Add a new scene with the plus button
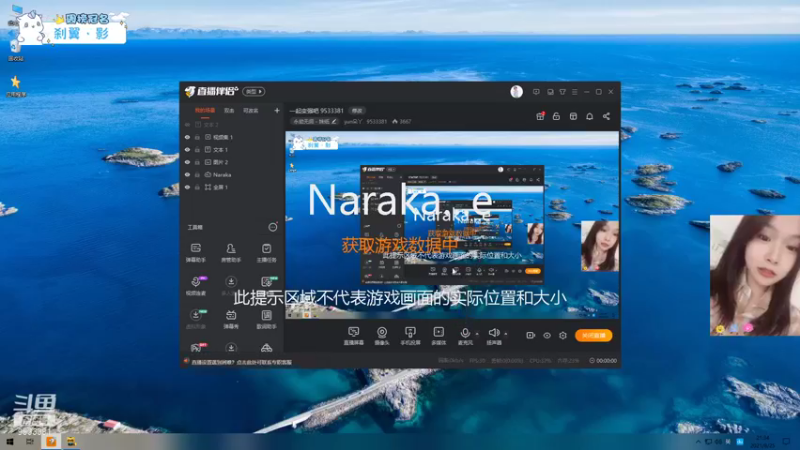Viewport: 800px width, 450px height. tap(277, 110)
